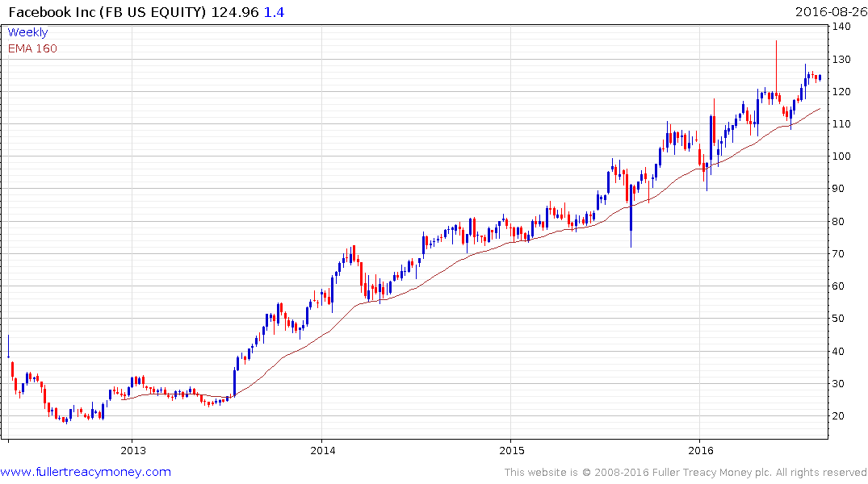The width and height of the screenshot is (868, 484).
Task: Click the 30 price axis label
Action: tap(839, 383)
